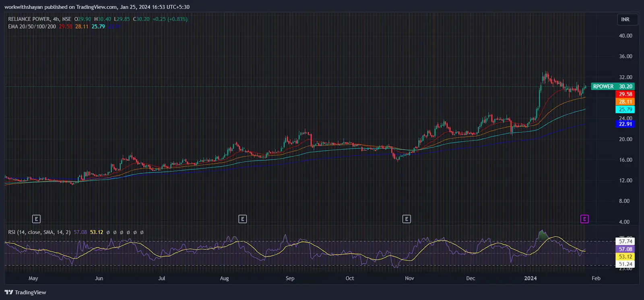Click the Oct label on time axis

click(350, 278)
